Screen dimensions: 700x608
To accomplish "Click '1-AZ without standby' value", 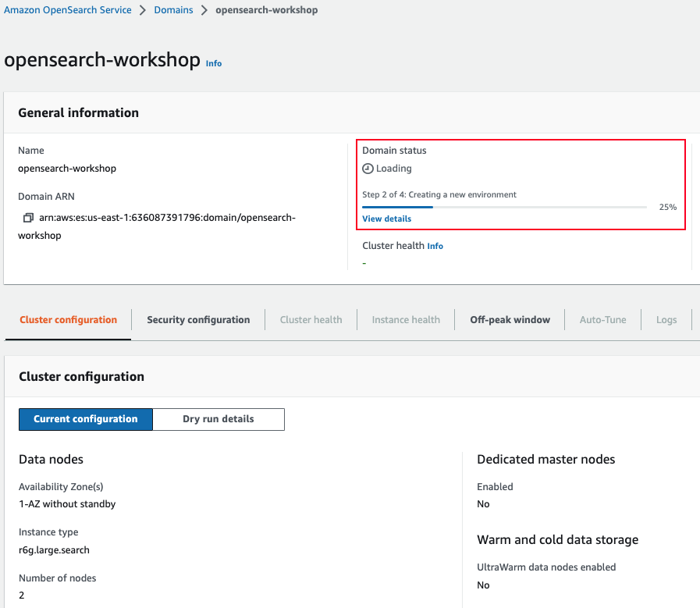I will (67, 504).
